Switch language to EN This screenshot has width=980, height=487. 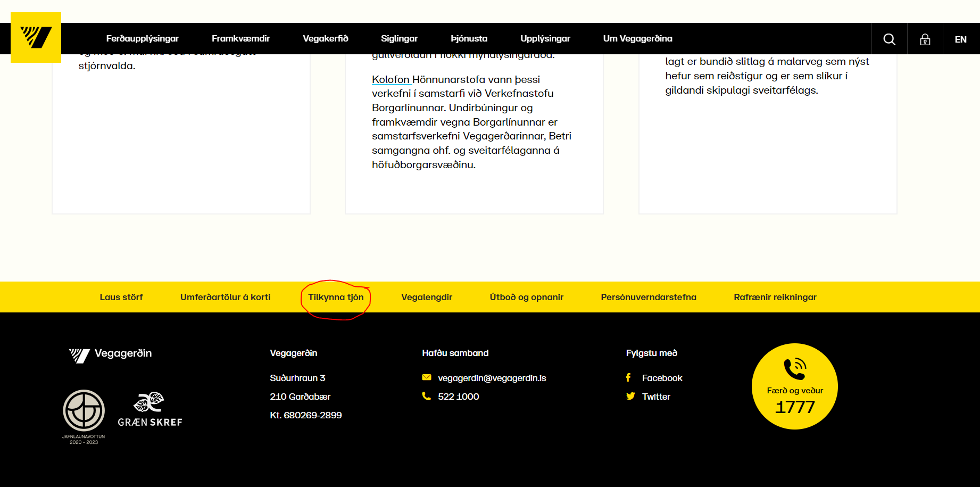point(960,39)
